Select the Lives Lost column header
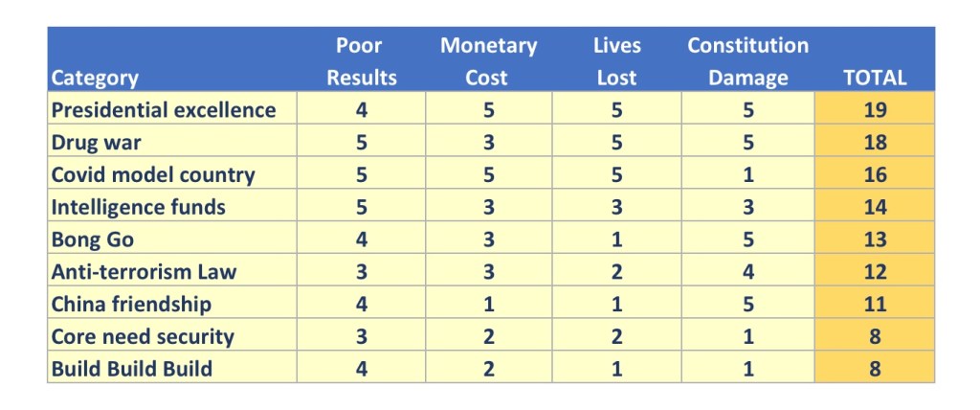 [616, 61]
